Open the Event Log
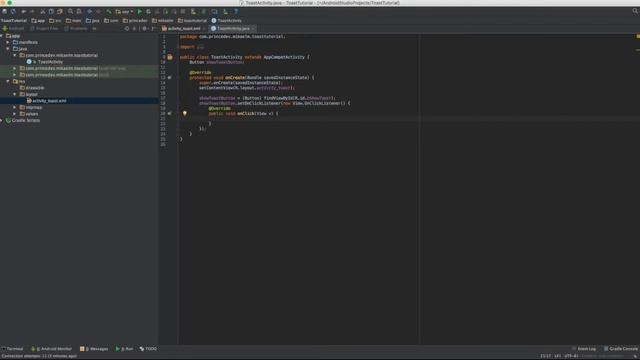The height and width of the screenshot is (360, 640). tap(584, 349)
